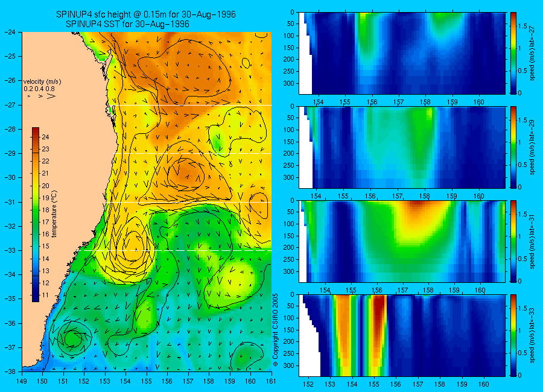
Task: Click the 'speed (m/s) lat=-27' label
Action: pyautogui.click(x=532, y=53)
